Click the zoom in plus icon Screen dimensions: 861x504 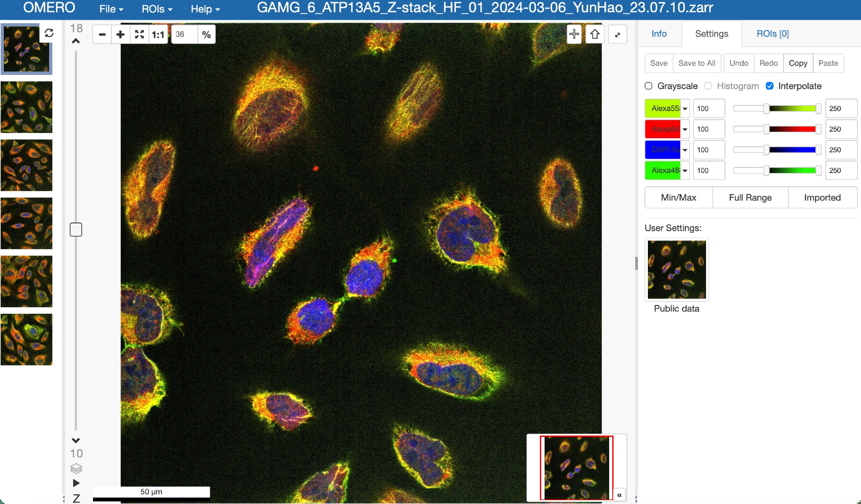121,34
